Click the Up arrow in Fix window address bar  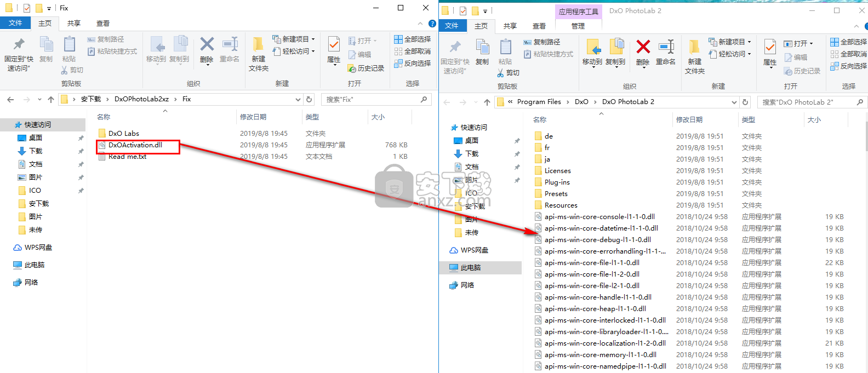[x=51, y=99]
